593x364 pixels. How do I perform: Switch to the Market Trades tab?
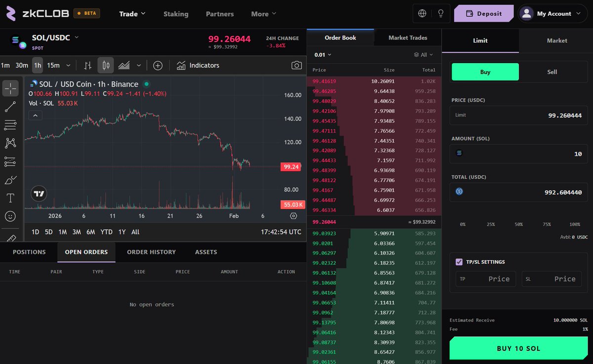(408, 38)
